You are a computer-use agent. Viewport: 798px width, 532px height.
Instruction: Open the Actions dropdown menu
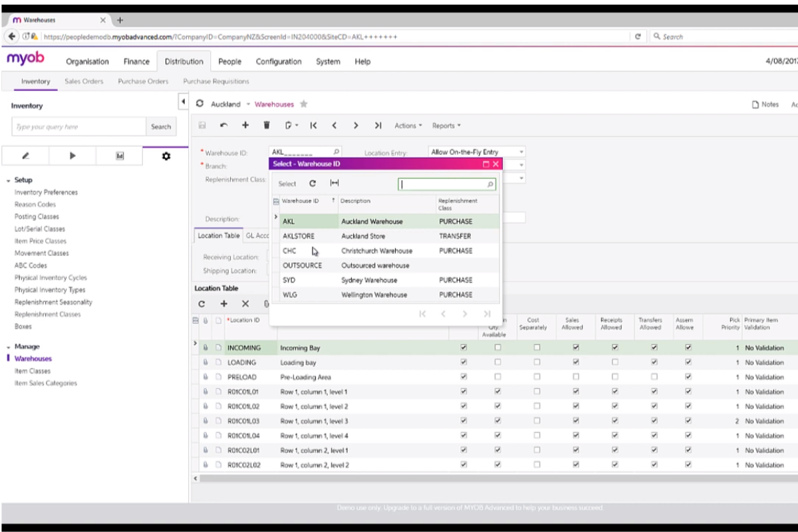coord(407,125)
